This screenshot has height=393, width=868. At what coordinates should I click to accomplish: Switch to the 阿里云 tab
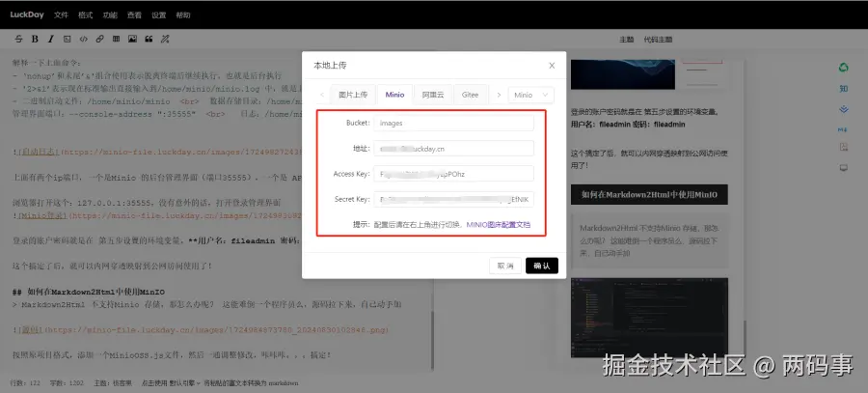click(433, 95)
